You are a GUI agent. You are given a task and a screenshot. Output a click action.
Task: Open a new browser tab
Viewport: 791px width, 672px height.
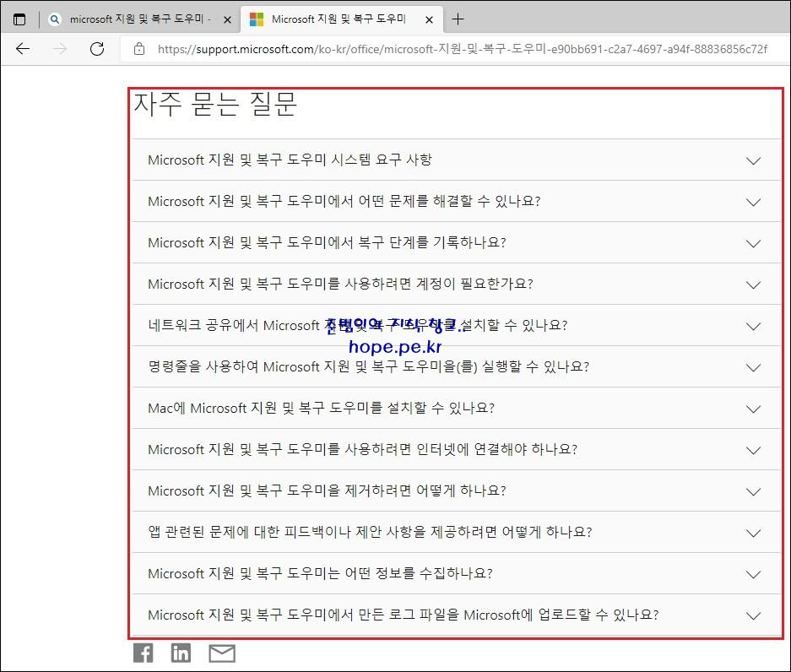click(x=458, y=19)
